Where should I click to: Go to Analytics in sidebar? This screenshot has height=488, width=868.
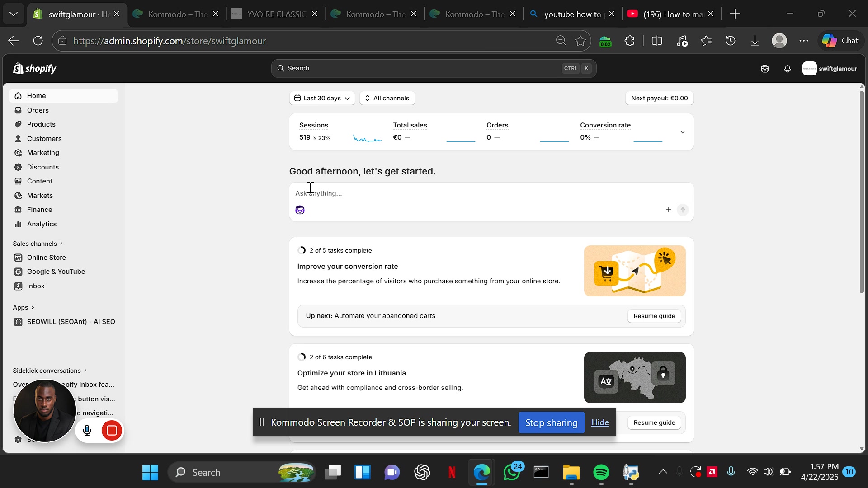click(x=42, y=224)
